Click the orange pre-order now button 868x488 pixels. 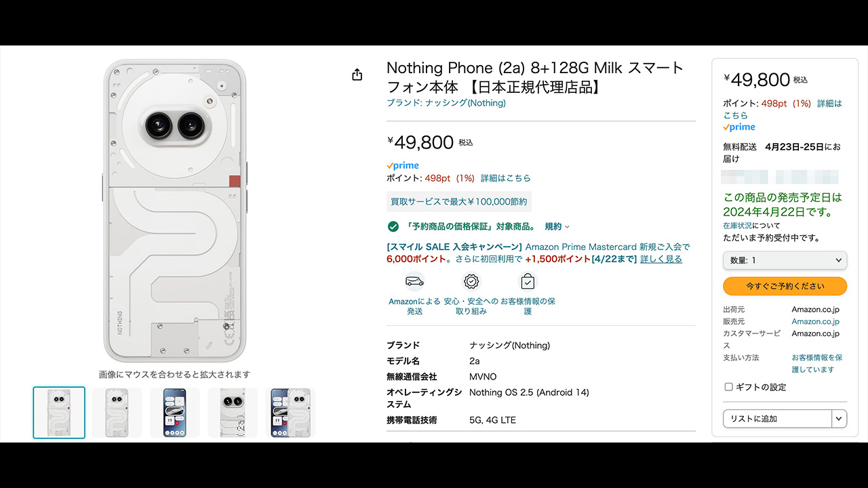coord(785,286)
